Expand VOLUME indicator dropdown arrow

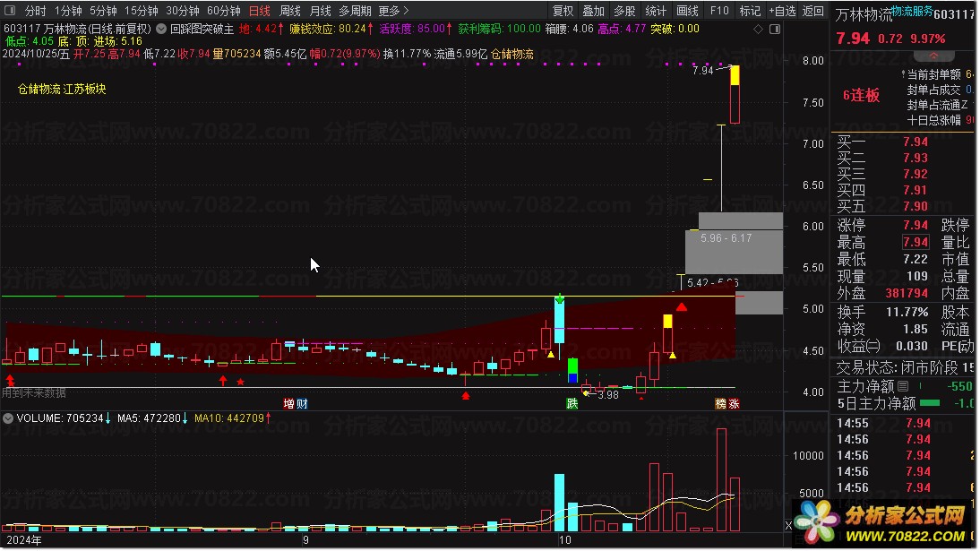[x=8, y=418]
